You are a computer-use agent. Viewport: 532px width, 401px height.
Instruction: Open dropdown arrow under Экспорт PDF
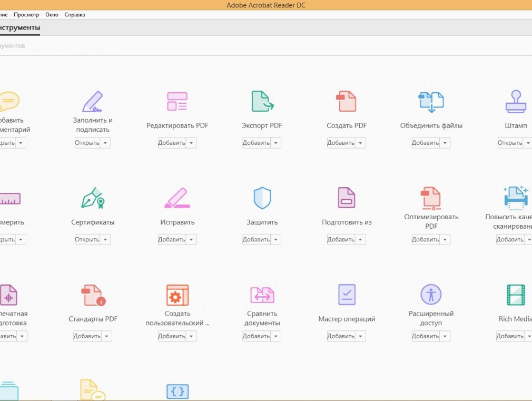(x=276, y=143)
